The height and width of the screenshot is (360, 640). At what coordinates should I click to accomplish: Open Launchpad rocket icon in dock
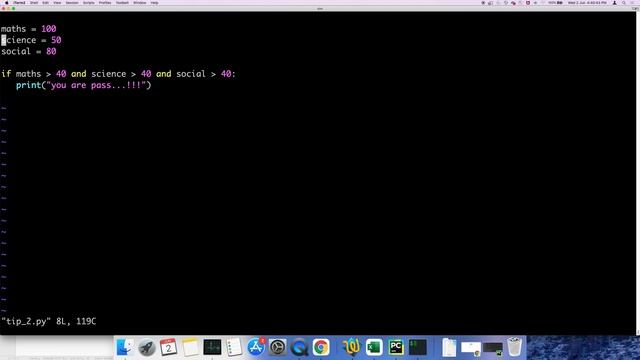pyautogui.click(x=147, y=347)
